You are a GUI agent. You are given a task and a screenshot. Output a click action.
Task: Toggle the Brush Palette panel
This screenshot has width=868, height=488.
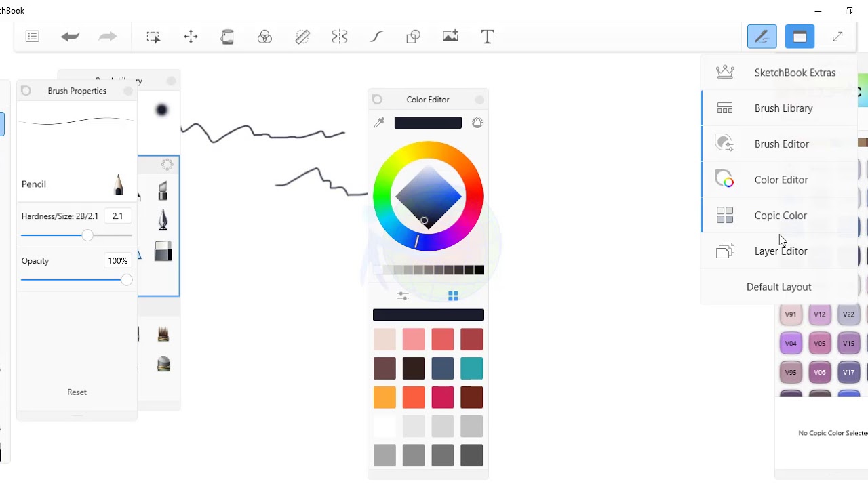(762, 36)
